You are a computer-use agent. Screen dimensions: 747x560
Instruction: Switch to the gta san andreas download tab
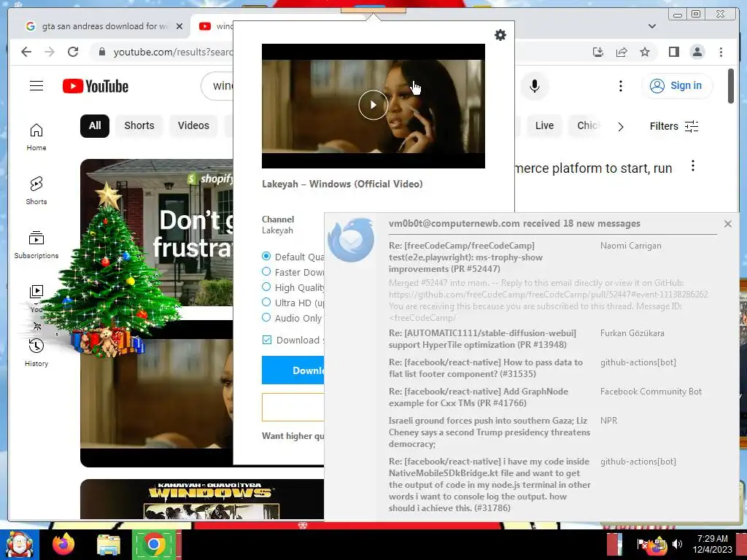(98, 26)
